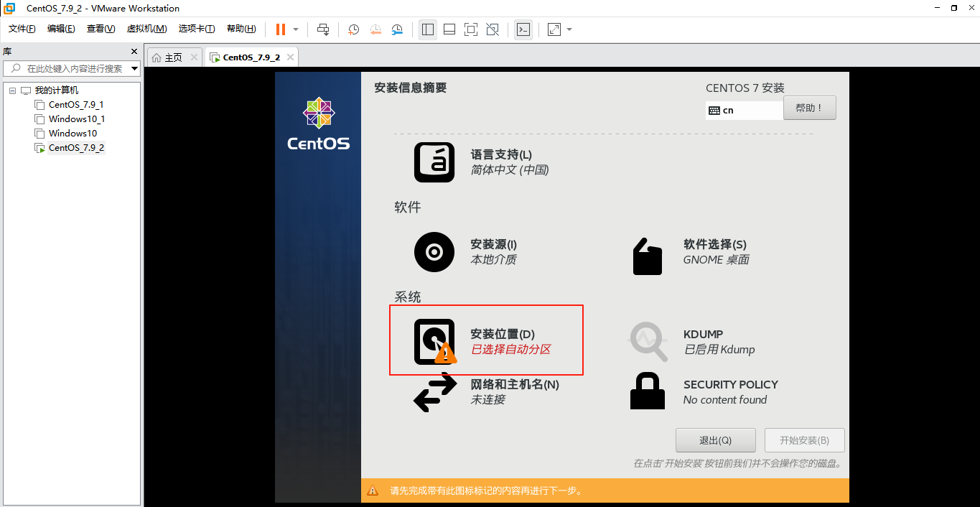
Task: Click warning icon in orange bar
Action: (x=373, y=490)
